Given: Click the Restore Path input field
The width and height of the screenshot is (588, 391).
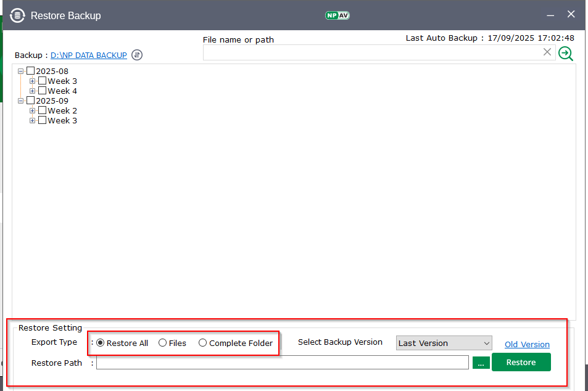Looking at the screenshot, I should click(282, 363).
